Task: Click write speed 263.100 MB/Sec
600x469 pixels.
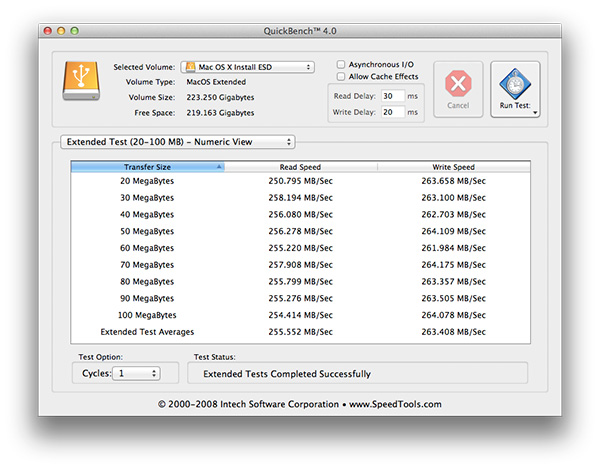Action: (453, 198)
